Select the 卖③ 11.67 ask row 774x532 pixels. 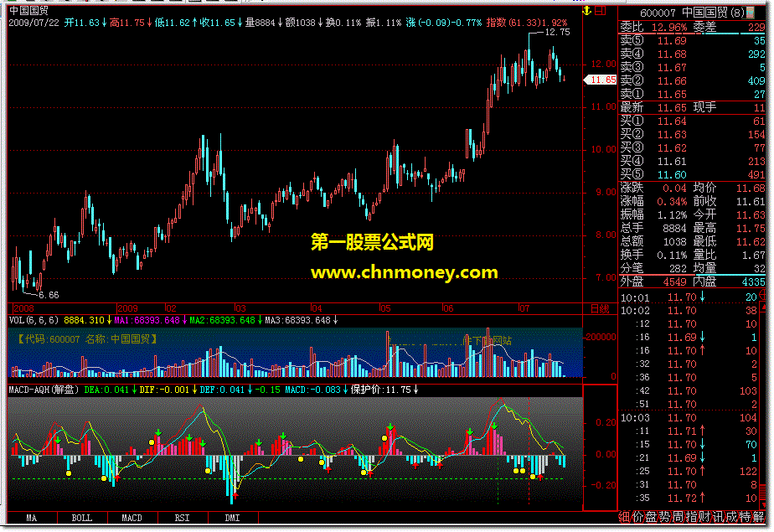click(692, 67)
